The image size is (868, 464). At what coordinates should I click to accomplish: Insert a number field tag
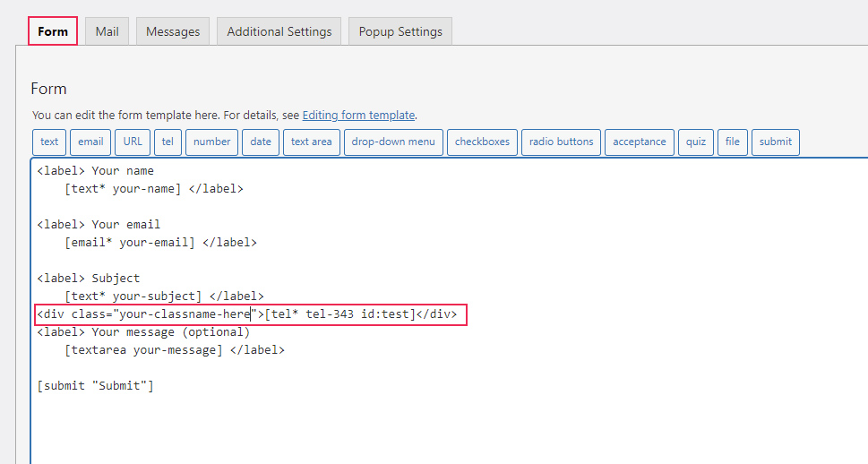click(x=211, y=142)
